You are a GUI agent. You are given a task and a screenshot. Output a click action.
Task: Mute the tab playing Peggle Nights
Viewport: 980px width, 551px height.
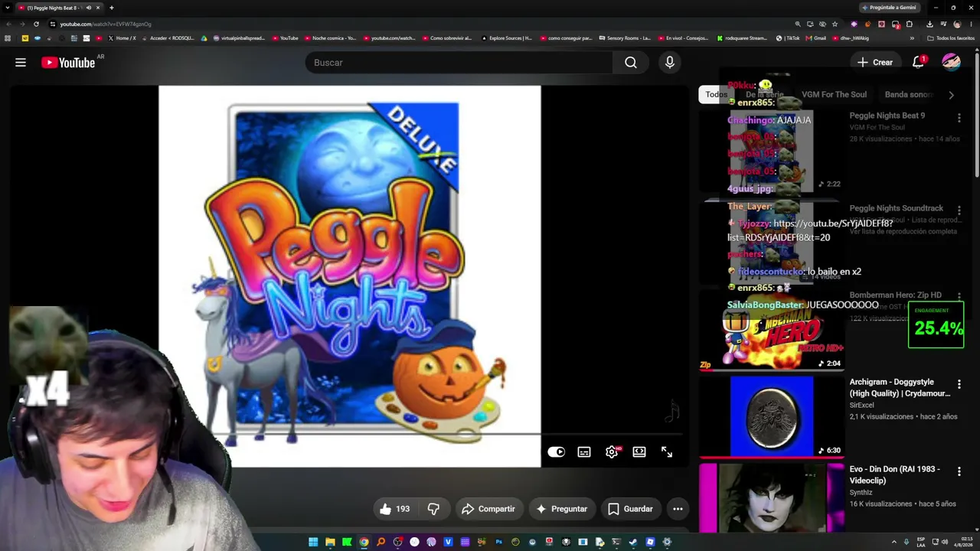coord(88,8)
